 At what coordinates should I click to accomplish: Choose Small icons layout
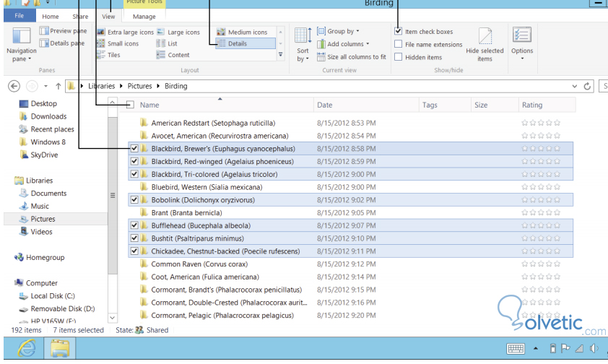[118, 43]
